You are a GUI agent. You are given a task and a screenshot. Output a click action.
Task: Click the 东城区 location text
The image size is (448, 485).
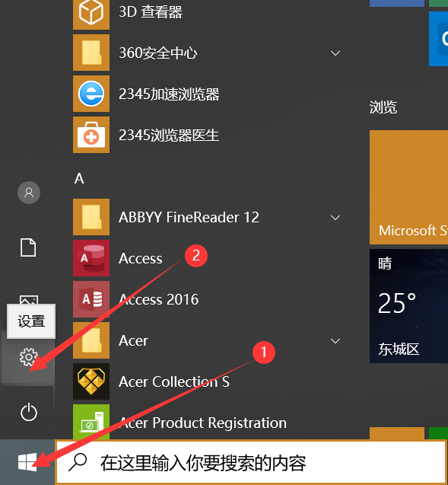click(x=399, y=349)
